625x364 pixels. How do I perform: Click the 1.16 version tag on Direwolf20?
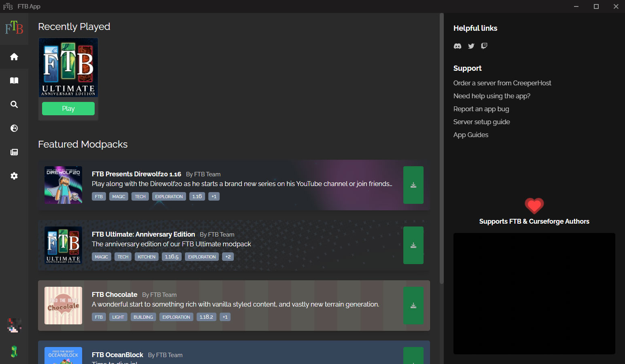(197, 197)
